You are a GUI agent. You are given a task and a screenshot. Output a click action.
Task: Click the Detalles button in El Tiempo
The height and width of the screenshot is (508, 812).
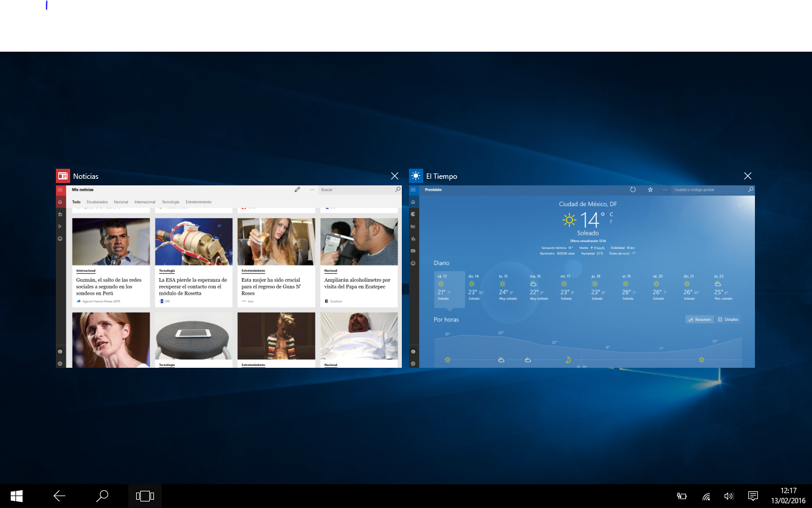coord(728,320)
